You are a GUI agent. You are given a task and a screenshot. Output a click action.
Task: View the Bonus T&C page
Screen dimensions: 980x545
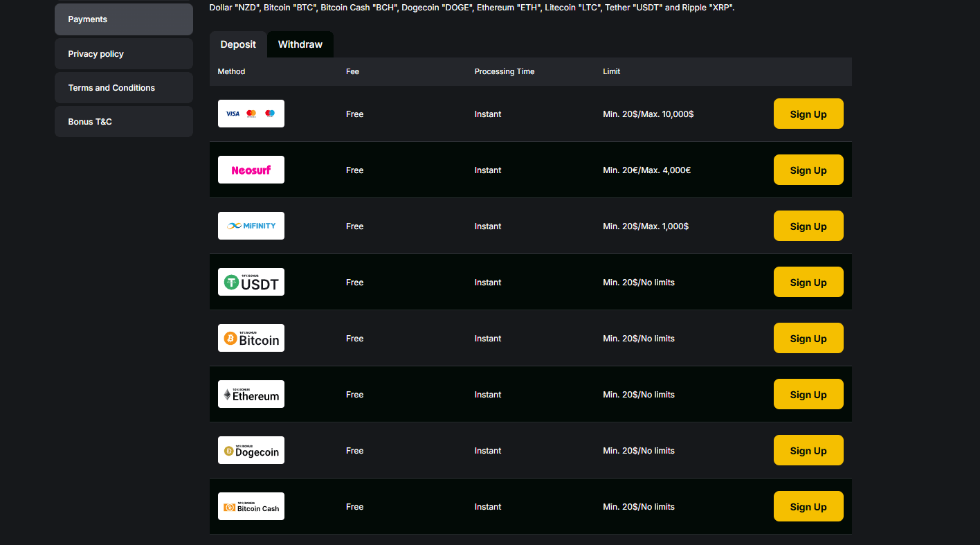[124, 122]
